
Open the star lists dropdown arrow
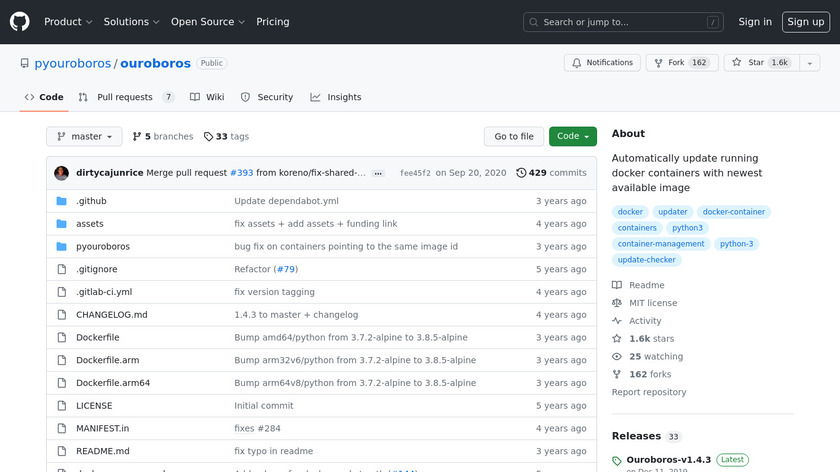pos(809,63)
